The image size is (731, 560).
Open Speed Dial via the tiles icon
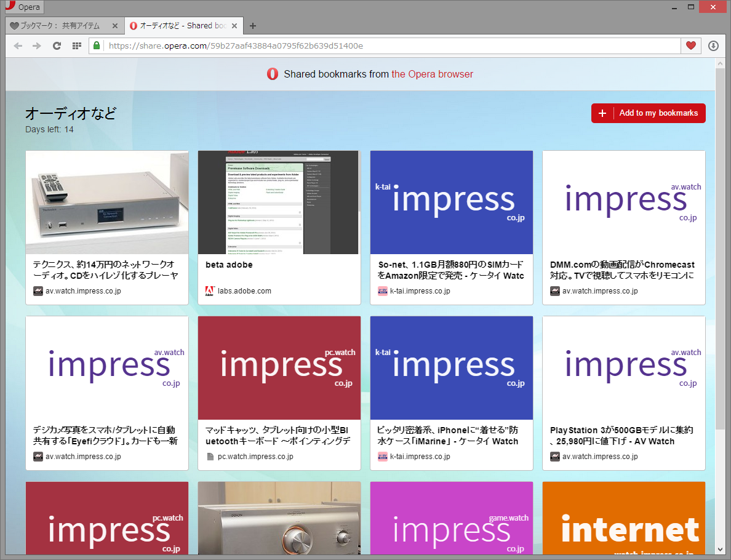pyautogui.click(x=76, y=46)
